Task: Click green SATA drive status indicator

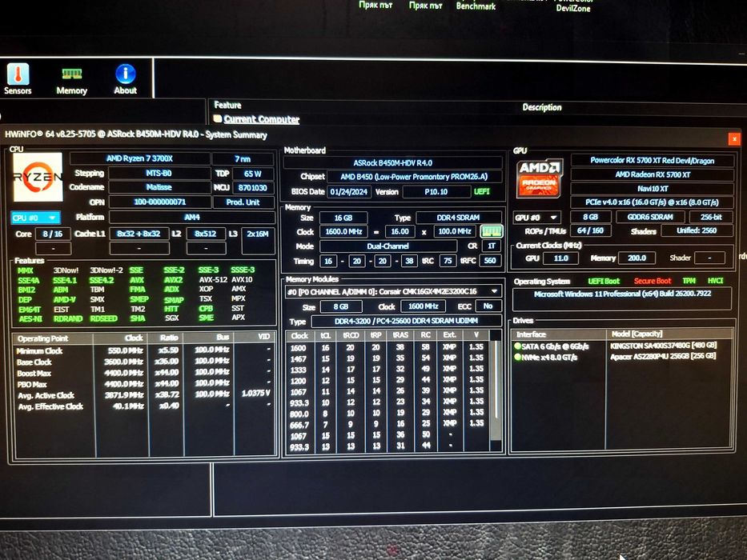Action: (517, 346)
